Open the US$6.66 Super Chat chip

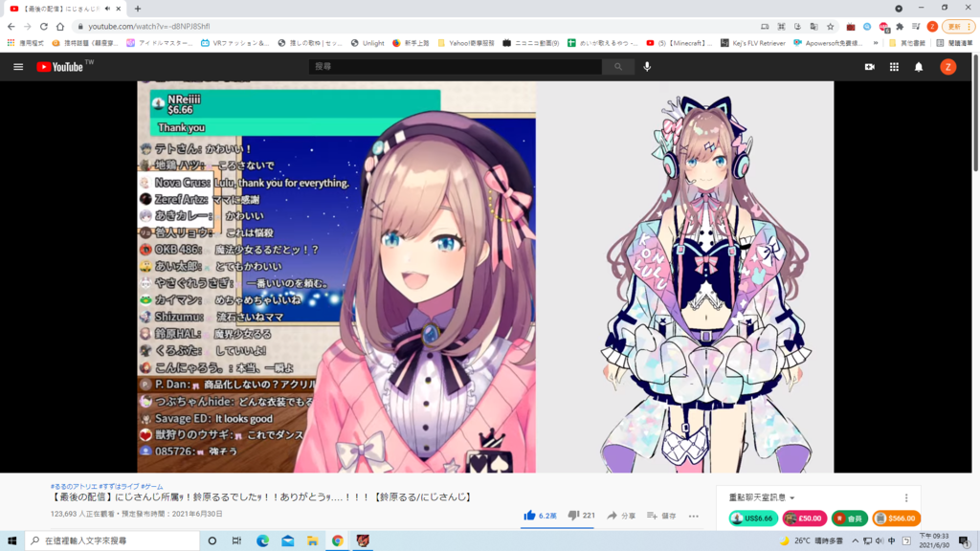click(x=753, y=518)
